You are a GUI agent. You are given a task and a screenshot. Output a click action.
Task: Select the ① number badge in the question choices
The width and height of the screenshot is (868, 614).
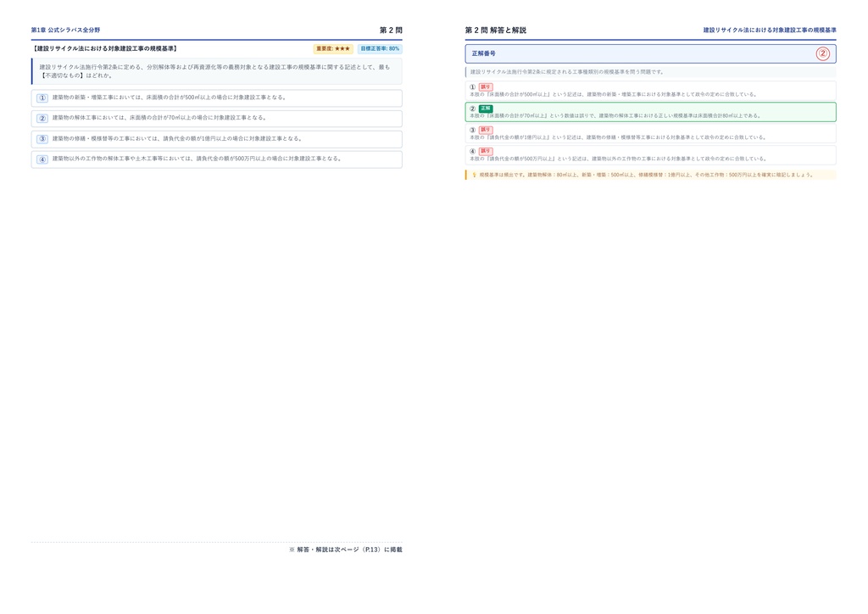42,98
